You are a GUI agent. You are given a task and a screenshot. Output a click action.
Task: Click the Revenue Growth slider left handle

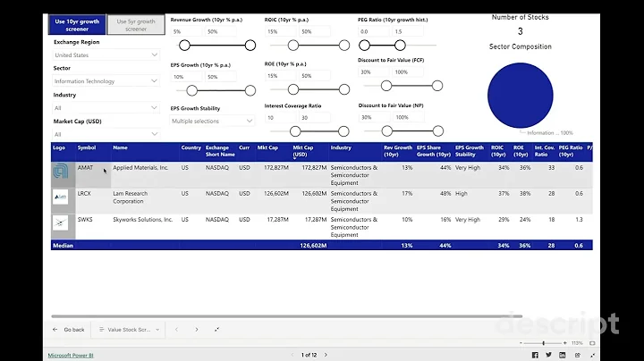pyautogui.click(x=184, y=45)
